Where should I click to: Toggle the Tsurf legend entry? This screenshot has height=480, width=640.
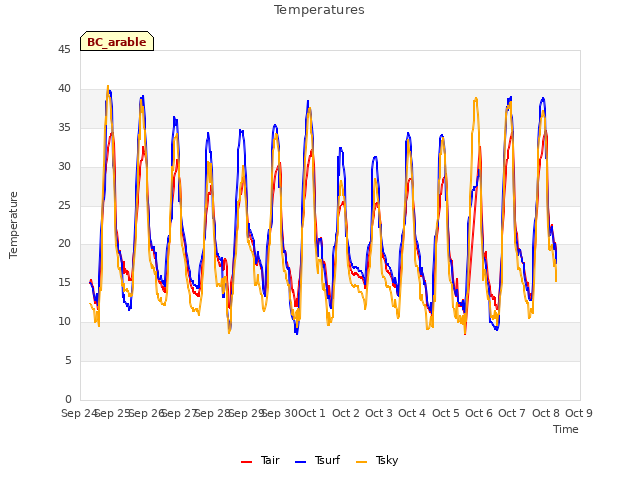[x=317, y=460]
